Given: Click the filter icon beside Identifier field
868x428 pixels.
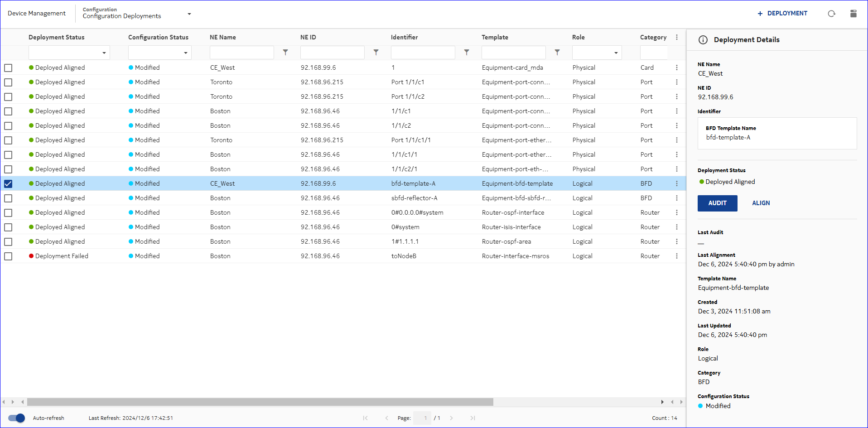Looking at the screenshot, I should pyautogui.click(x=467, y=53).
